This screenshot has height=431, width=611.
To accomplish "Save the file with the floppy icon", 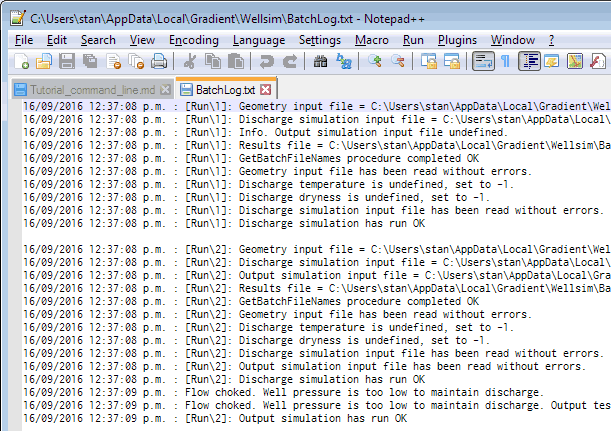I will pyautogui.click(x=67, y=61).
